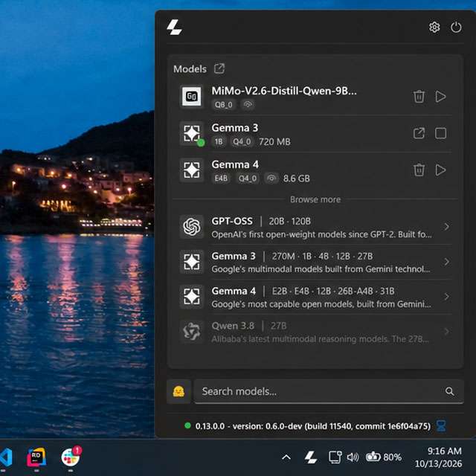The image size is (476, 476).
Task: Click the Gemma 3 icon under Browse more
Action: tap(192, 262)
